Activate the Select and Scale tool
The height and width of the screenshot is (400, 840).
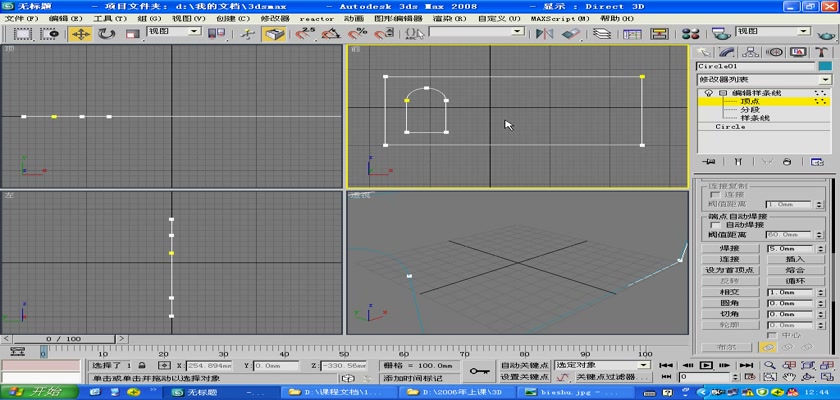click(132, 34)
